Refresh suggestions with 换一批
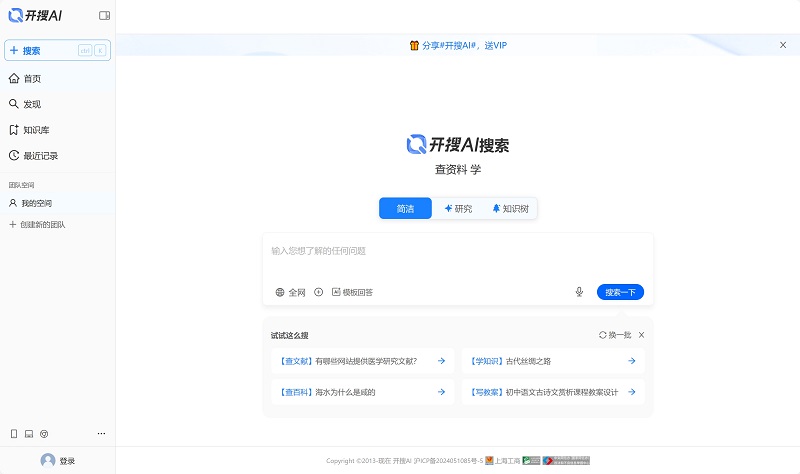800x474 pixels. click(x=615, y=335)
